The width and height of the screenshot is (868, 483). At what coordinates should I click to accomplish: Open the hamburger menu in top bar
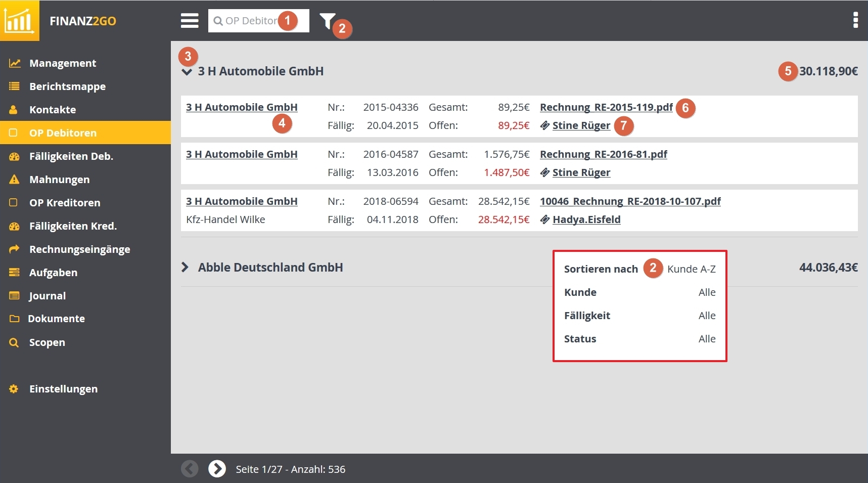point(190,21)
